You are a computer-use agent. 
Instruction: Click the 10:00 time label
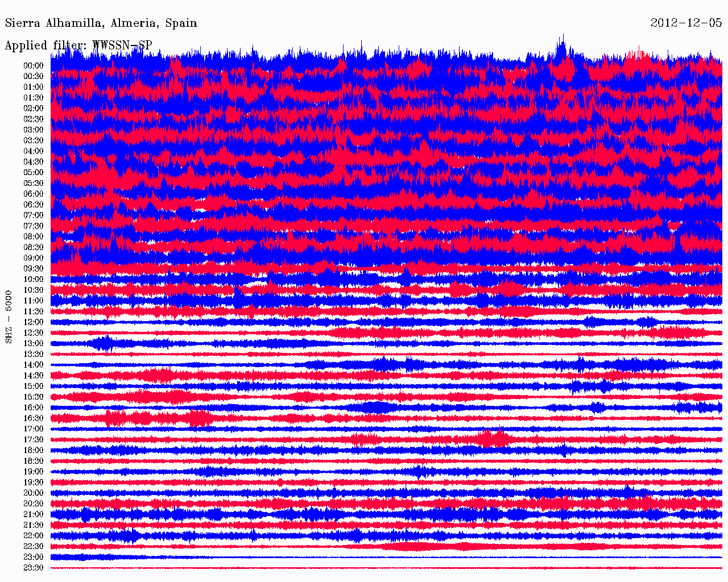[34, 280]
